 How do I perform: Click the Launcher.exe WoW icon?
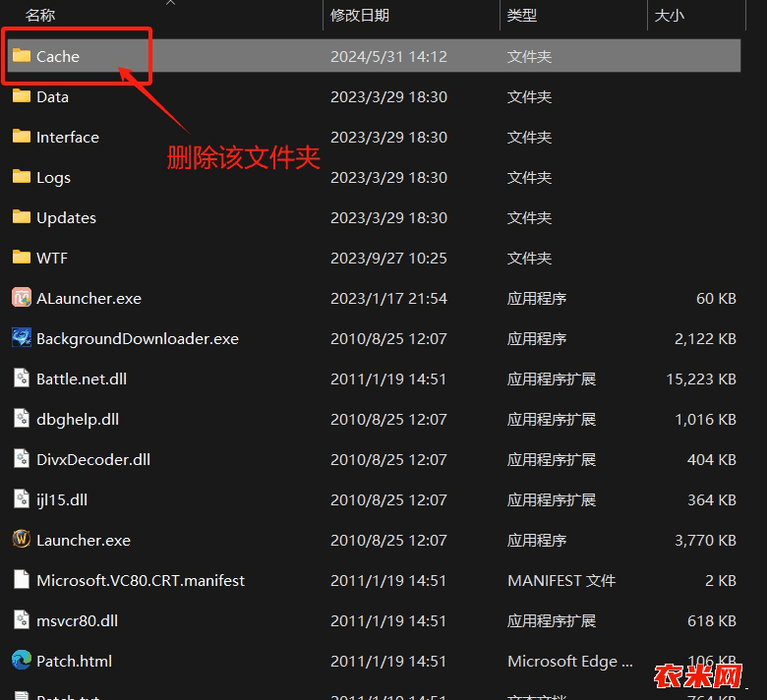coord(21,539)
